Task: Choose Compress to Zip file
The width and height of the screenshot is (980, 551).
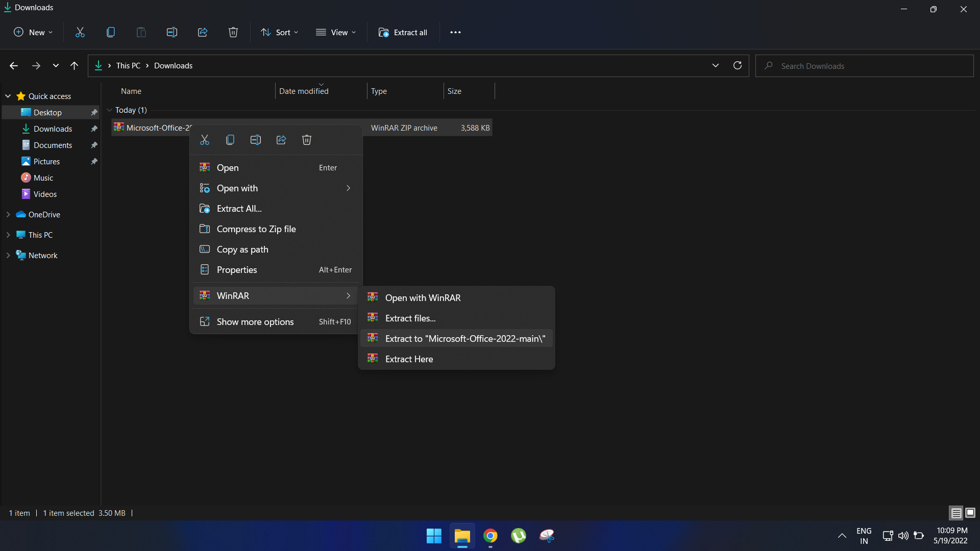Action: pyautogui.click(x=276, y=229)
